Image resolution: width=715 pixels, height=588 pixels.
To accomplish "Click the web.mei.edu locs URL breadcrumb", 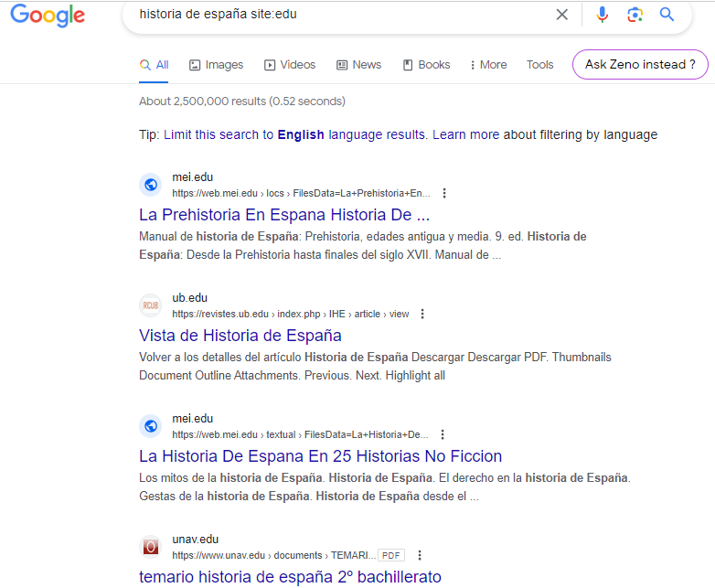I will pos(301,193).
